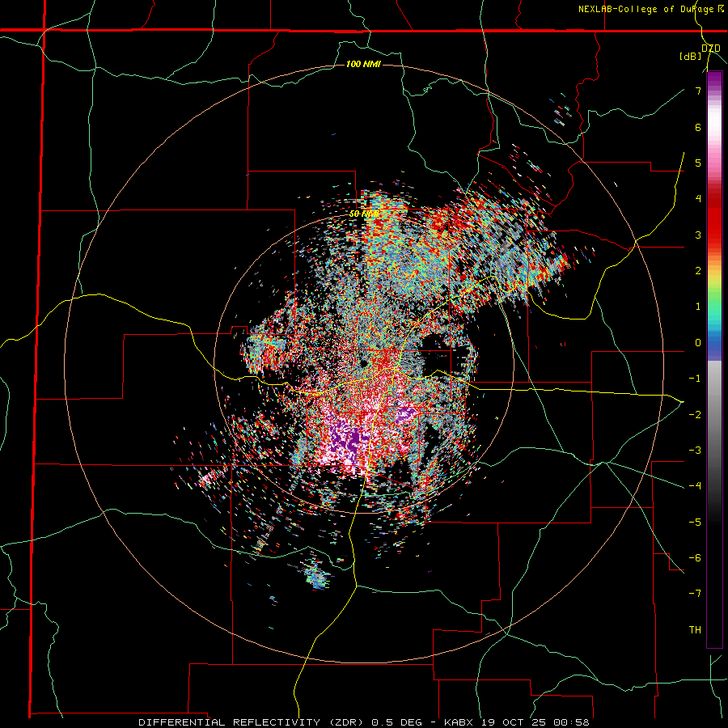Click the DZD label above color bar
Screen dimensions: 728x728
711,48
